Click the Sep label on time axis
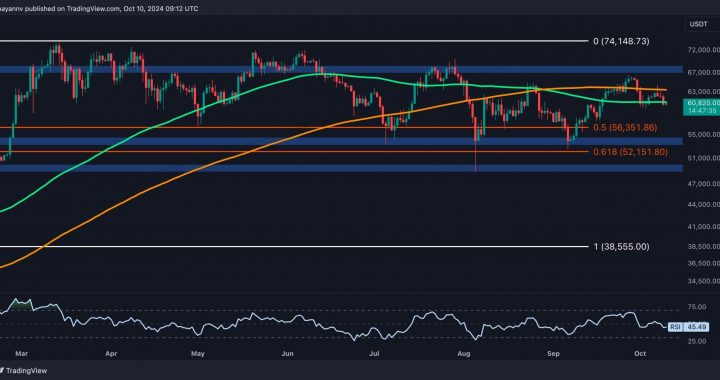Image resolution: width=720 pixels, height=380 pixels. [x=554, y=354]
